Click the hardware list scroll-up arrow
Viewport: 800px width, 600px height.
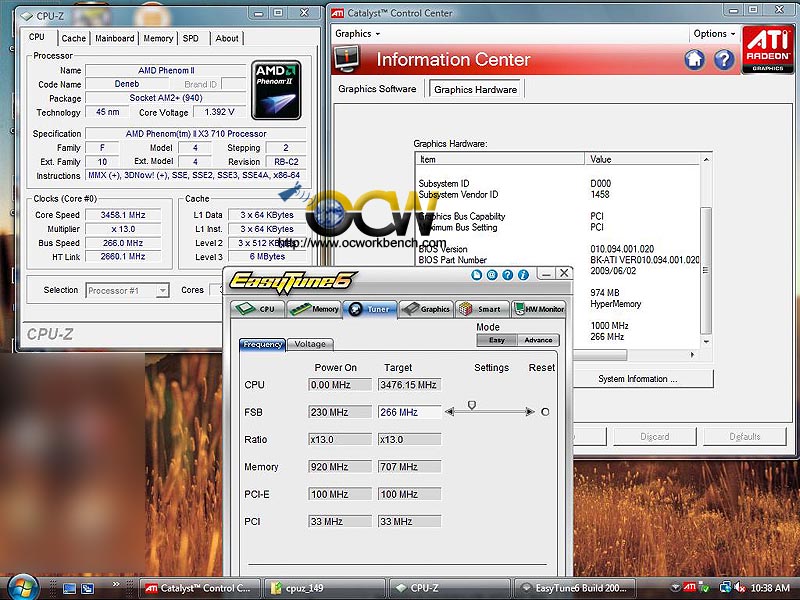[706, 160]
